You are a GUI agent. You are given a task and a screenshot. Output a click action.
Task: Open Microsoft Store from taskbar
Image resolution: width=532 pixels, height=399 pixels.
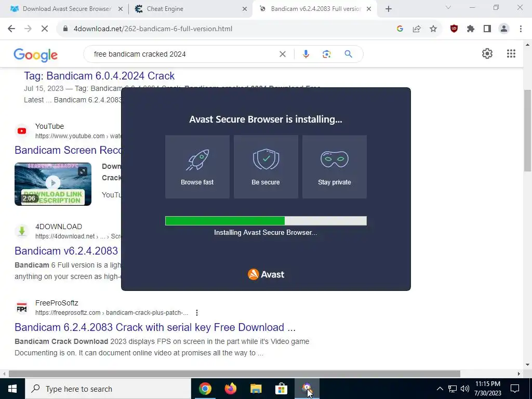pyautogui.click(x=281, y=389)
